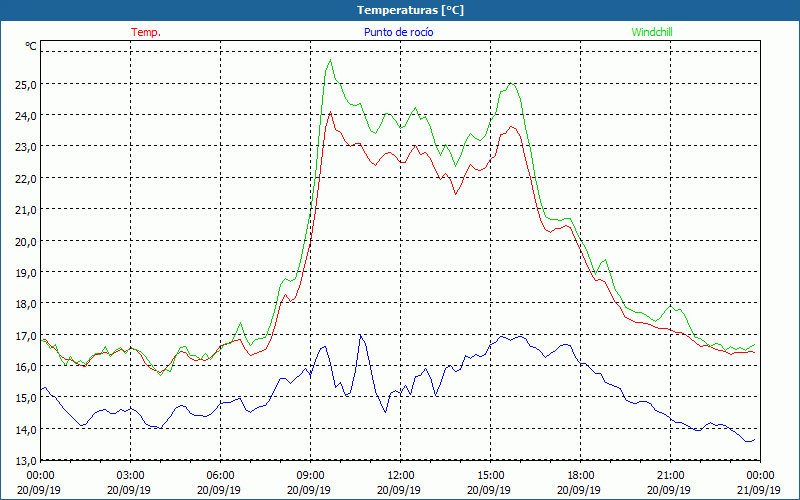
Task: Click the highest peak of green Windchill curve
Action: [x=331, y=60]
